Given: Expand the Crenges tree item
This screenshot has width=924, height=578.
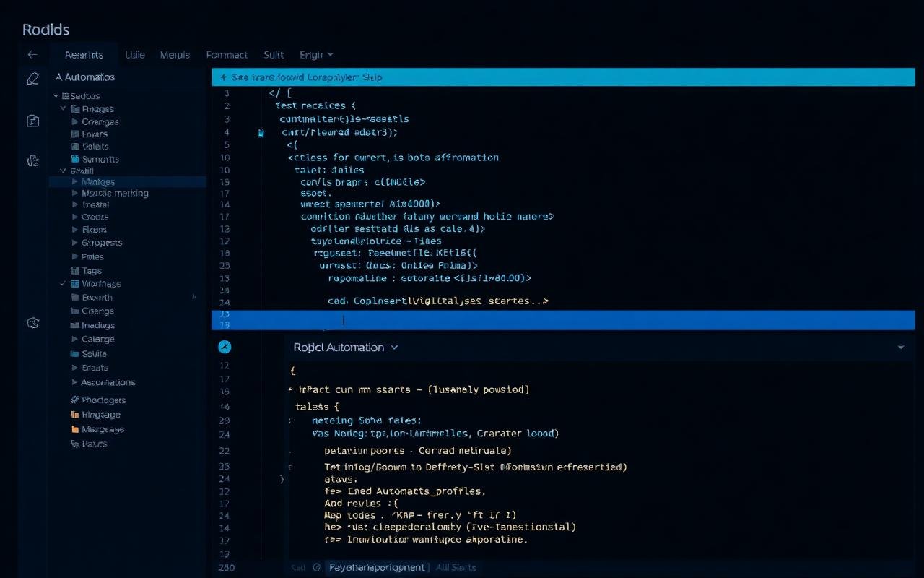Looking at the screenshot, I should (75, 121).
